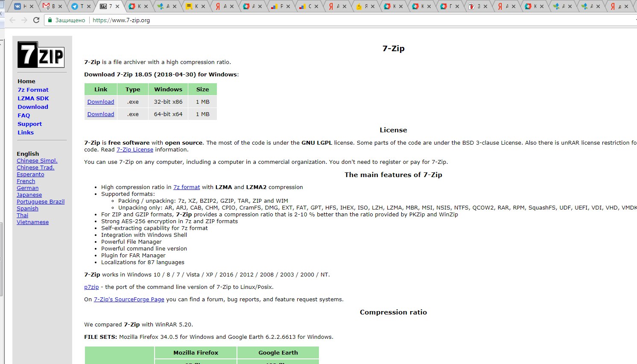
Task: Open the FAQ sidebar link
Action: tap(23, 115)
